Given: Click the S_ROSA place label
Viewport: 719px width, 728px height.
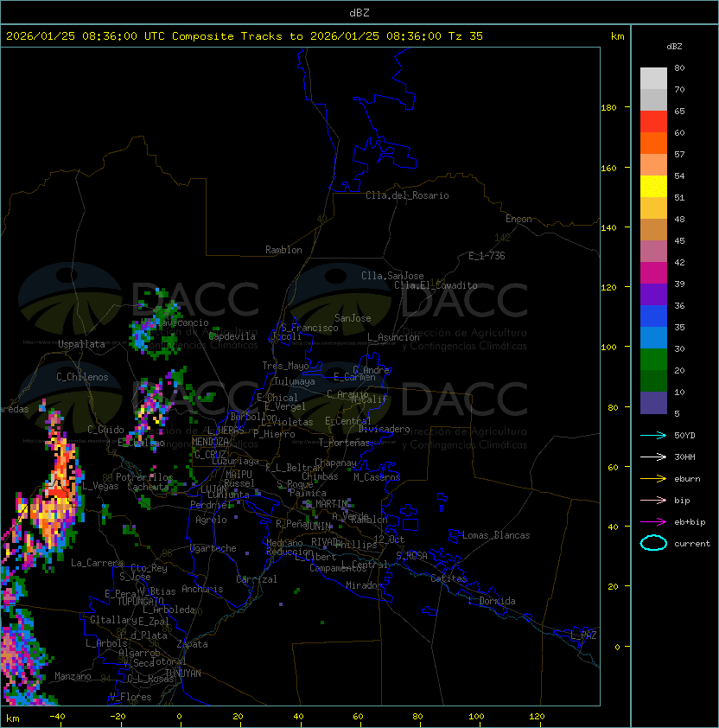Looking at the screenshot, I should click(x=411, y=556).
